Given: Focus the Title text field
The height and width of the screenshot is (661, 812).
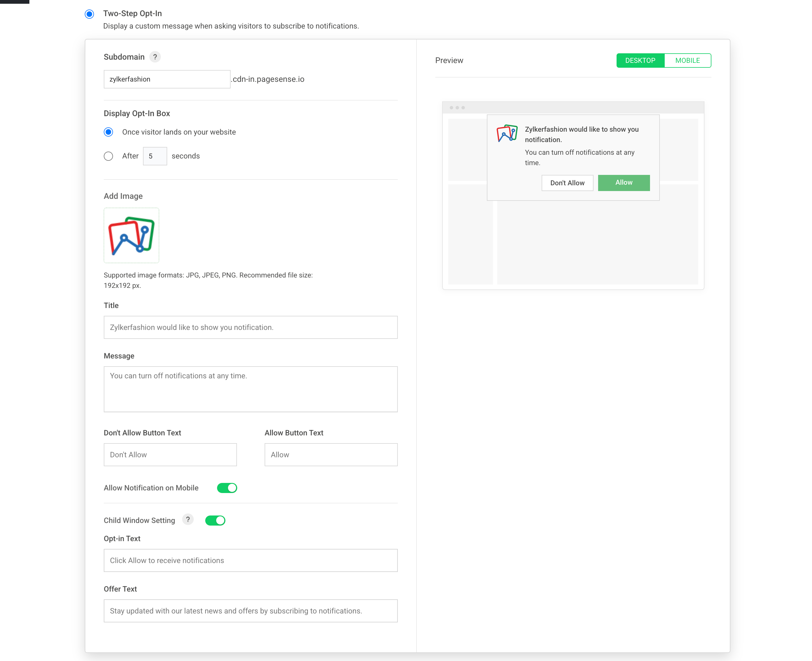Looking at the screenshot, I should (x=250, y=327).
